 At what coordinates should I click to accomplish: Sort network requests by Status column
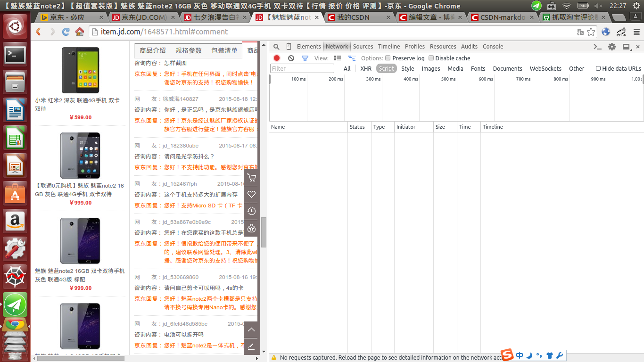pyautogui.click(x=359, y=127)
